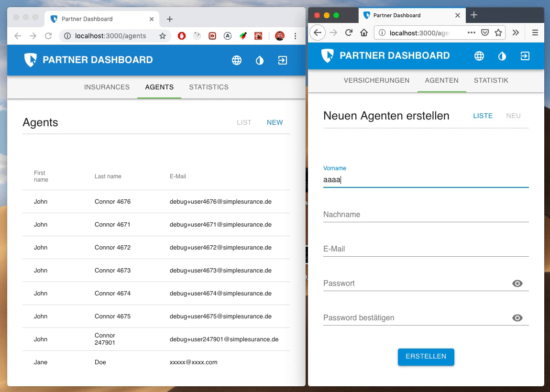The width and height of the screenshot is (550, 392).
Task: Open the Chrome profile avatar
Action: (280, 36)
